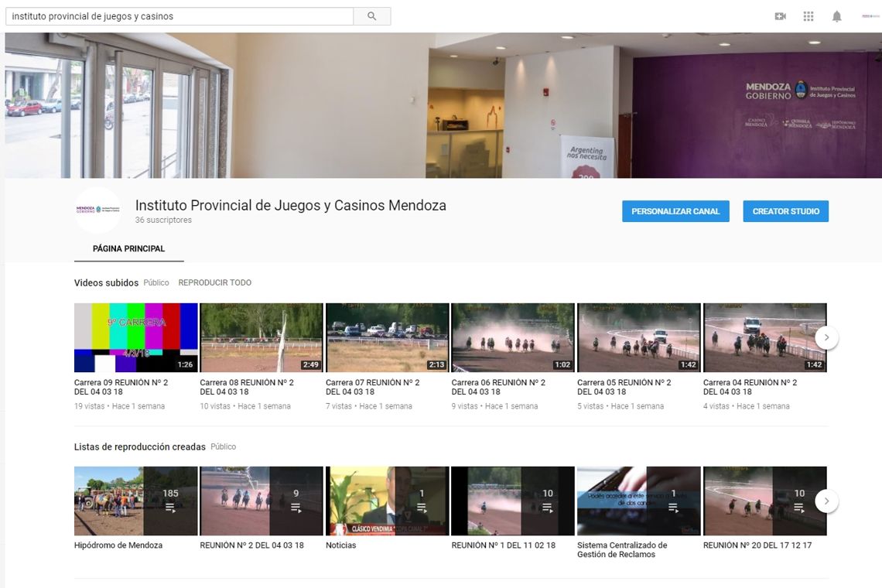Click Listas de reproducción creadas heading

[x=140, y=446]
